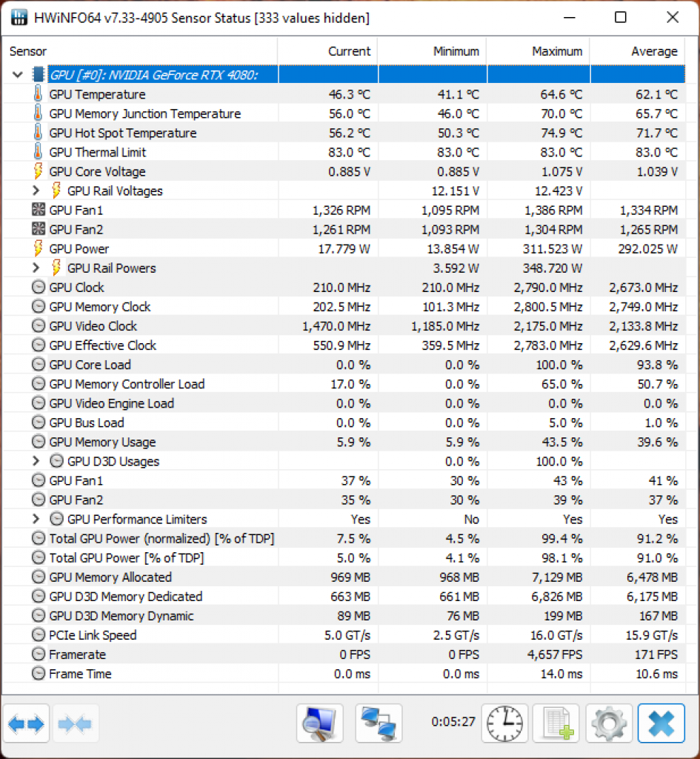Click clock icon beside GPU Core Load
Viewport: 700px width, 759px height.
(39, 365)
